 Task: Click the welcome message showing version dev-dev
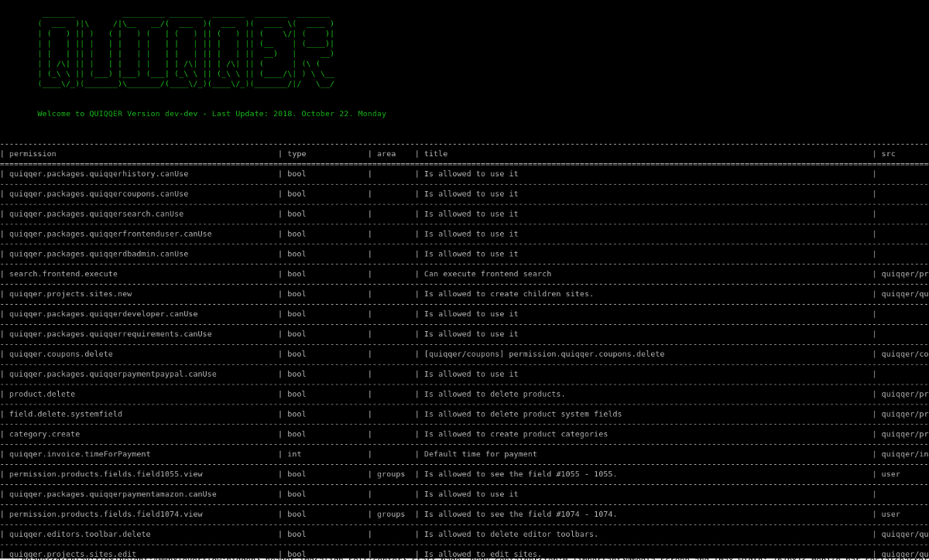tap(211, 113)
